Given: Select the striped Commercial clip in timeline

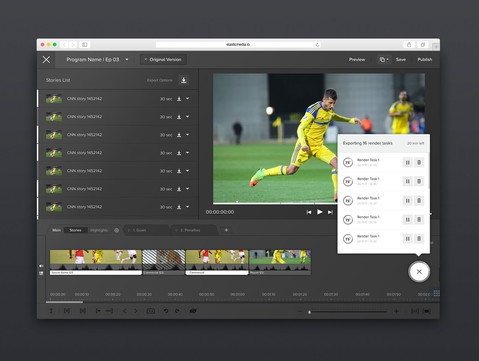Looking at the screenshot, I should click(164, 262).
